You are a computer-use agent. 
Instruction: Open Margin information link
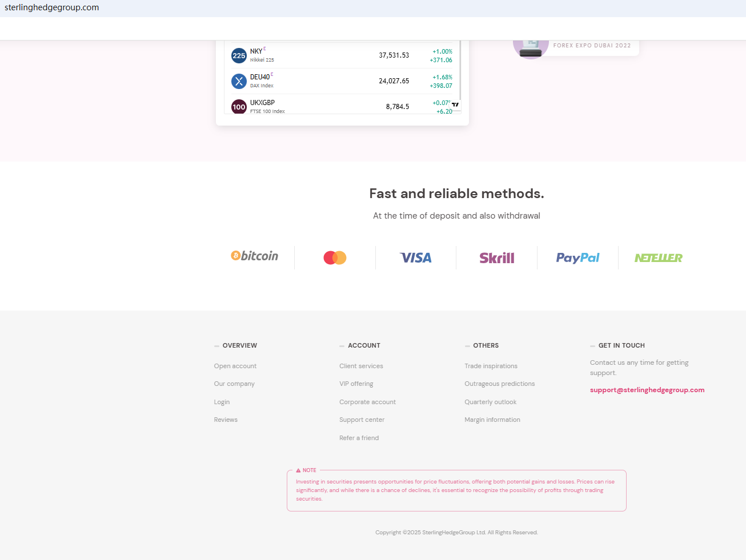click(492, 420)
